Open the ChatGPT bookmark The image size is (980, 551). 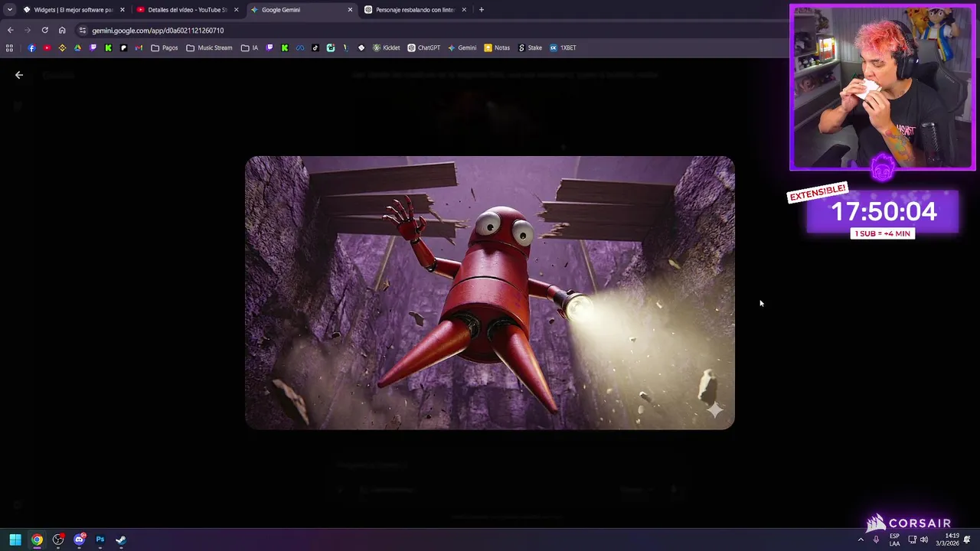coord(424,47)
